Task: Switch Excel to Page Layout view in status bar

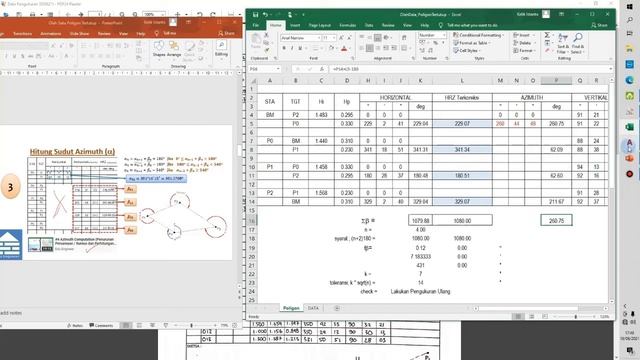Action: tap(531, 316)
